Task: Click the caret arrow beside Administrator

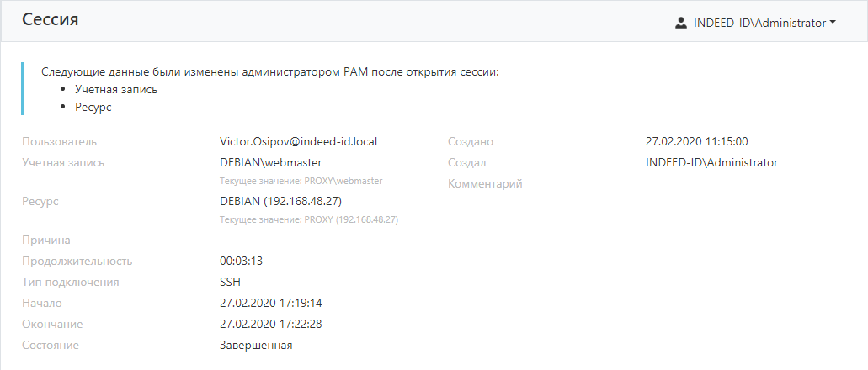Action: pyautogui.click(x=833, y=23)
